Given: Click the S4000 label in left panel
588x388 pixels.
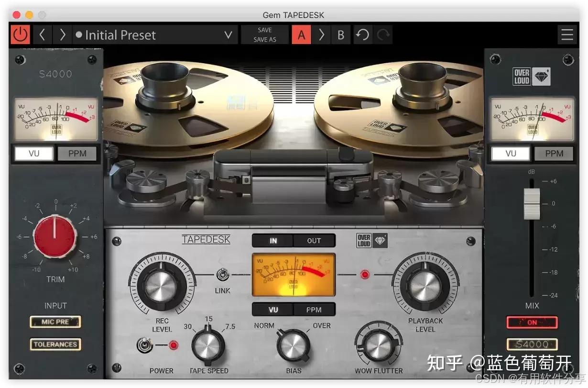Looking at the screenshot, I should 55,74.
